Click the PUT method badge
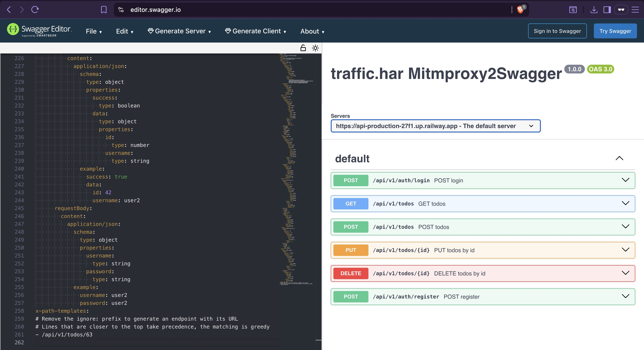 click(350, 250)
